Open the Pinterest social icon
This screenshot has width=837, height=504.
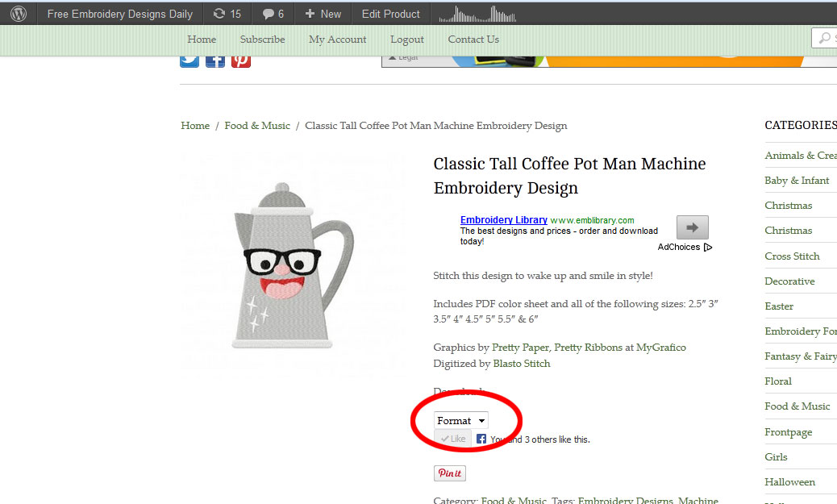coord(241,59)
